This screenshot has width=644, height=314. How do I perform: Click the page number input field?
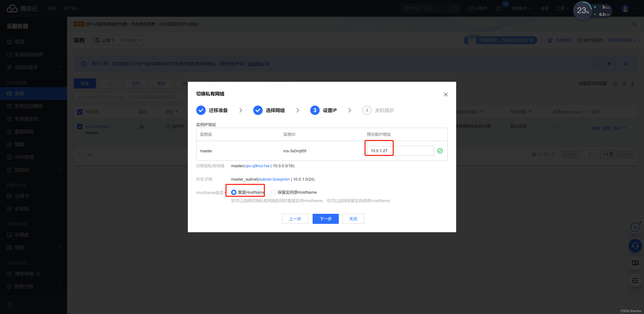tap(589, 155)
